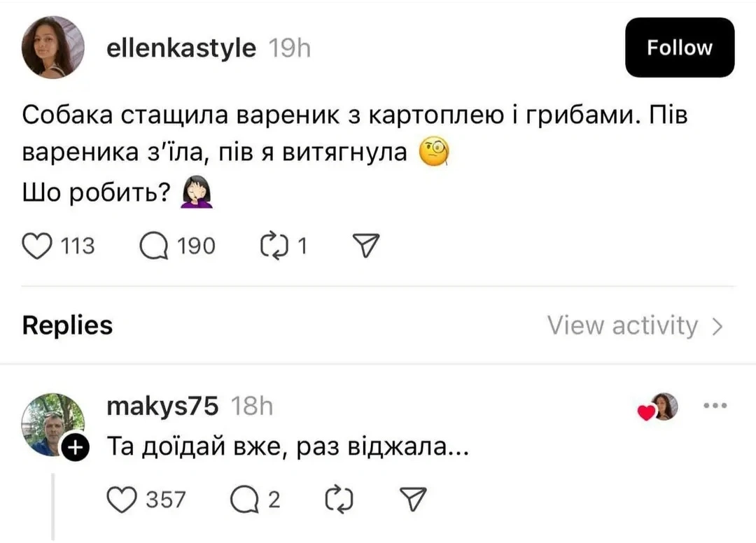Share the makys75 reply

pos(412,499)
